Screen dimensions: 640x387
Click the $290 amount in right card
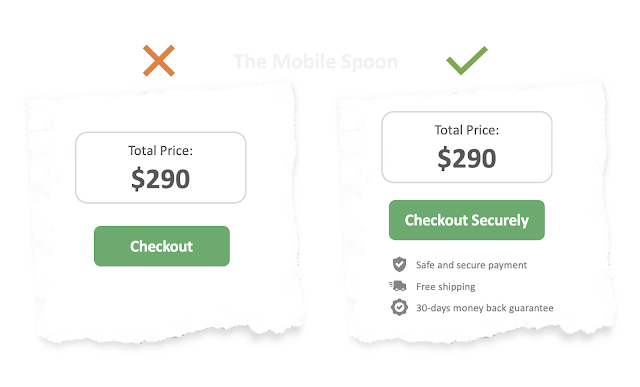467,158
